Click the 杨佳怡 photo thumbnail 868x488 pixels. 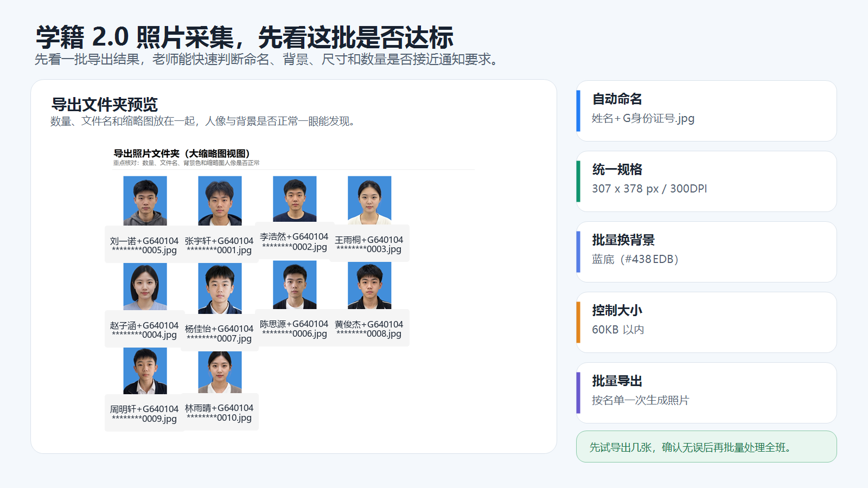(x=220, y=288)
